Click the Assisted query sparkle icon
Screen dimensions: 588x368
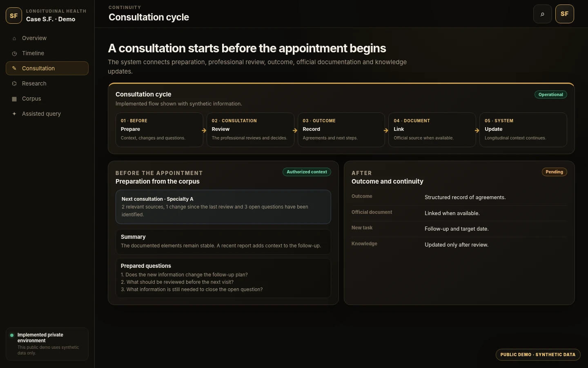[x=14, y=114]
